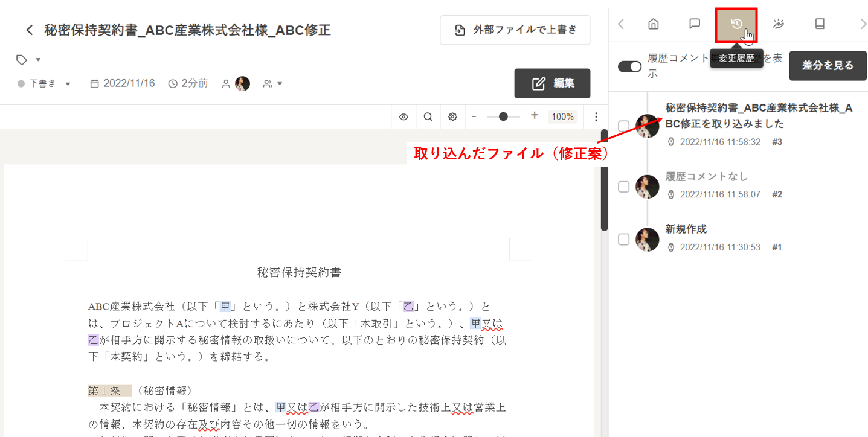Check the box for history entry #3

pyautogui.click(x=623, y=126)
